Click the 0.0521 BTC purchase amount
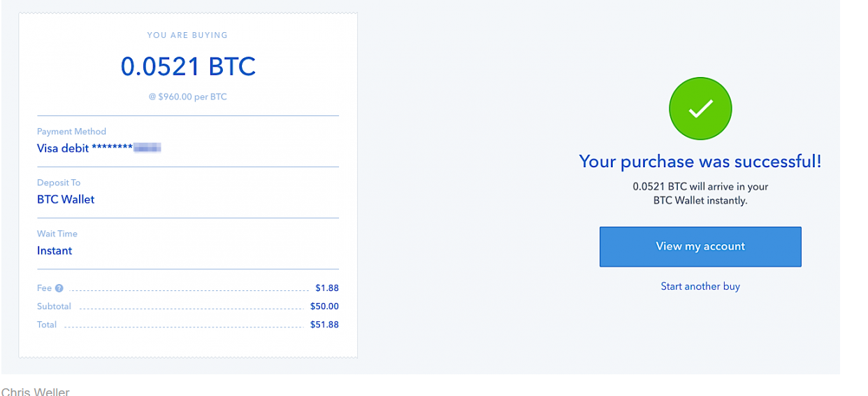This screenshot has height=396, width=868. [188, 66]
